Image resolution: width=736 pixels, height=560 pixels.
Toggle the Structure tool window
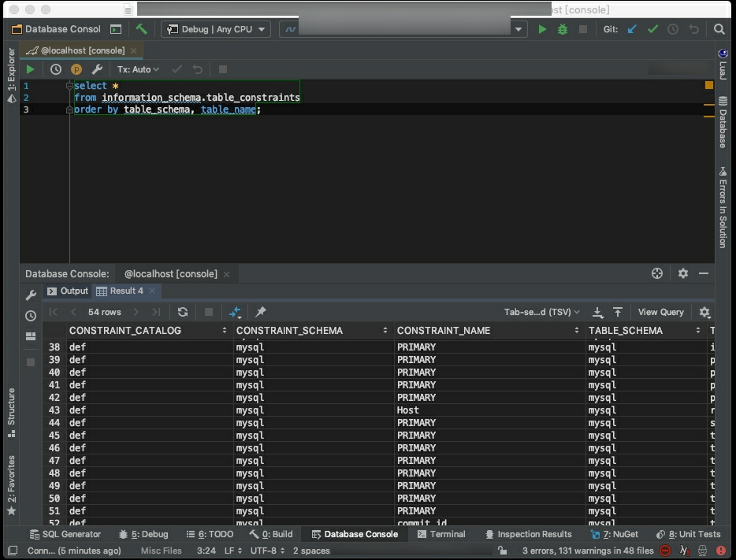pyautogui.click(x=11, y=413)
